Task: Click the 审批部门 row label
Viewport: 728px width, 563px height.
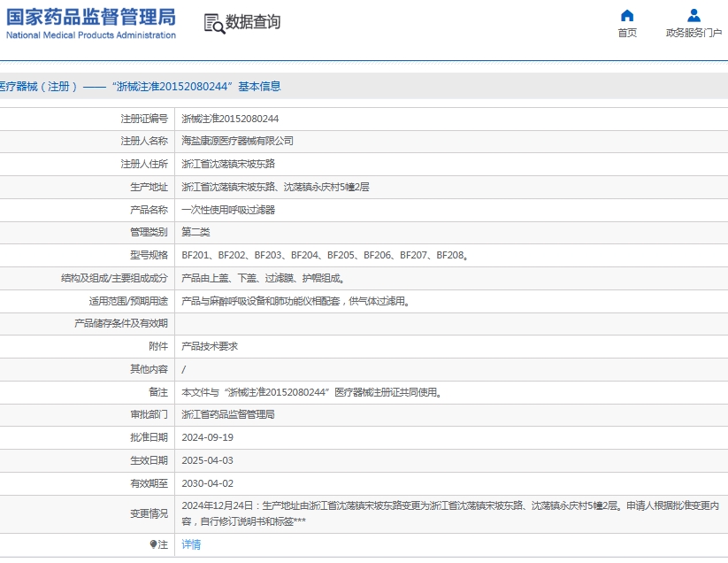Action: (x=149, y=414)
